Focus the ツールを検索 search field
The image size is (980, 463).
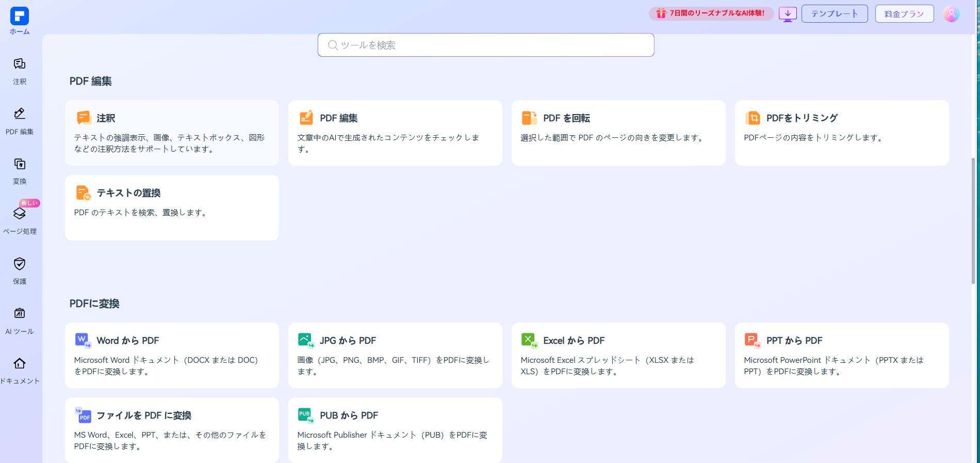click(486, 45)
